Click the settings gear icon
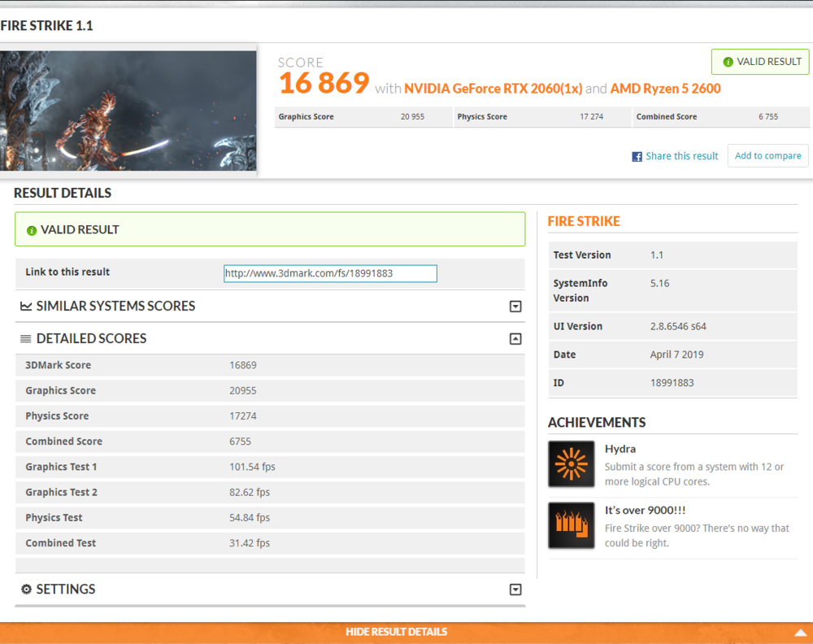The image size is (813, 644). 26,590
